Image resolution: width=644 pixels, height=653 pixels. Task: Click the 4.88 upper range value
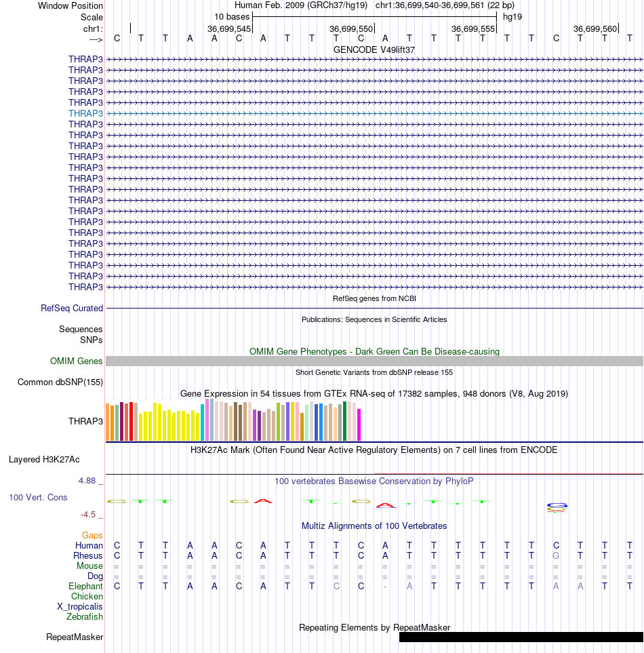(87, 481)
